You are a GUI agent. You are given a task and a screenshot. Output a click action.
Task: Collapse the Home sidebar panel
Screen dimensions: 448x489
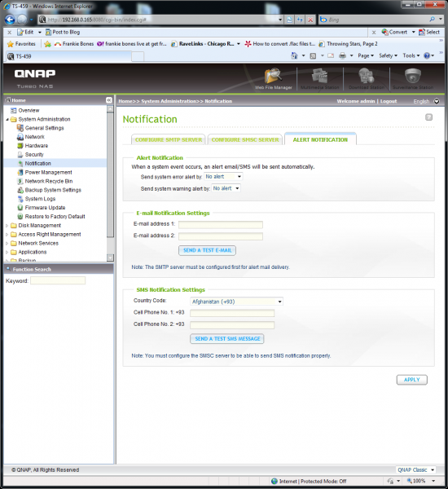pos(109,100)
